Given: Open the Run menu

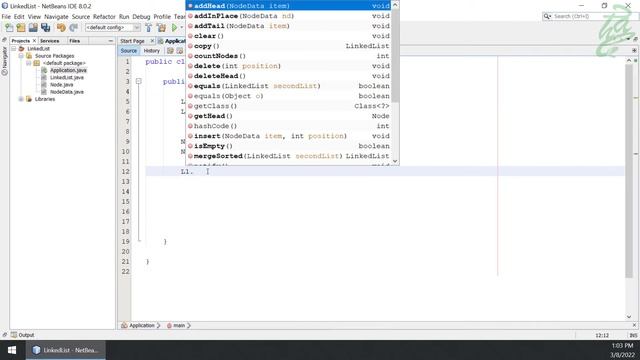Looking at the screenshot, I should point(124,17).
